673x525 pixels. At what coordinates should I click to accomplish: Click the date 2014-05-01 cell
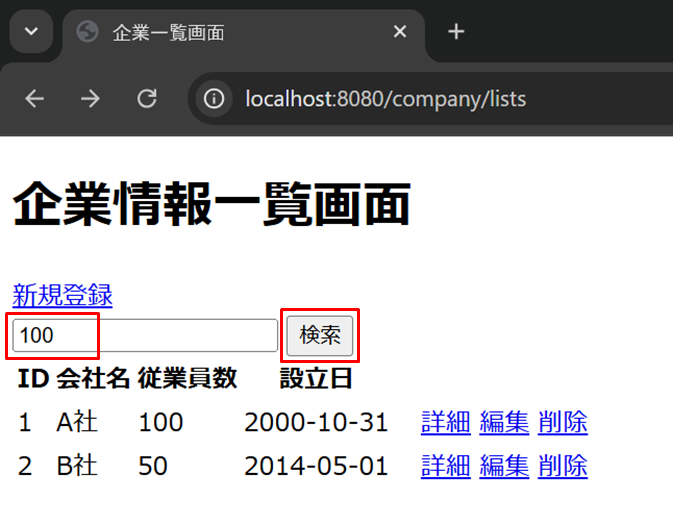point(316,466)
